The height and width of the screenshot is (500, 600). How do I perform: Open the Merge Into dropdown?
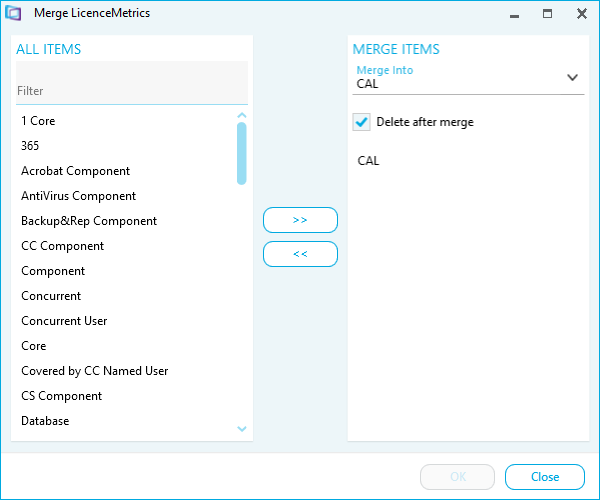coord(468,79)
